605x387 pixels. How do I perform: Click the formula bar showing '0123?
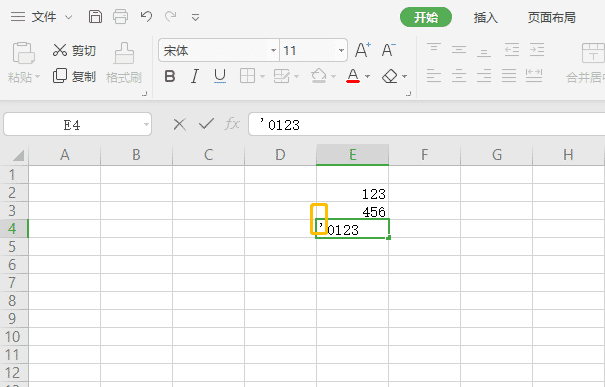pyautogui.click(x=427, y=125)
